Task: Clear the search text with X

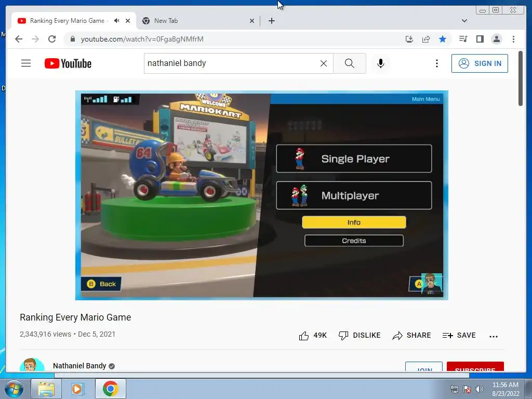Action: [324, 63]
